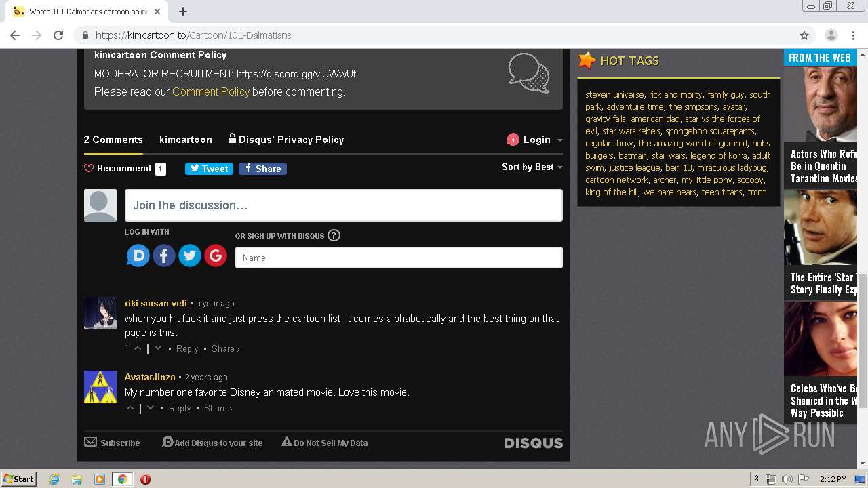The height and width of the screenshot is (488, 868).
Task: Click Do Not Sell My Data
Action: [x=325, y=443]
